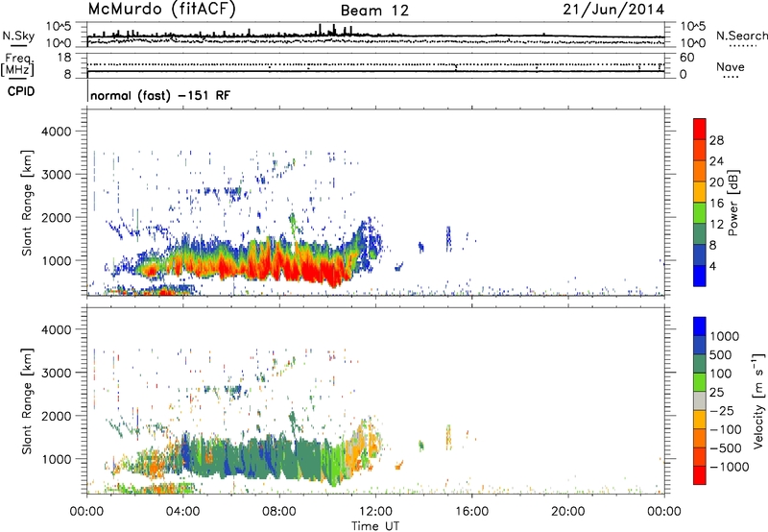This screenshot has width=768, height=532.
Task: Click the 'Velocity [m s⁻¹]' colorbar label
Action: [x=758, y=400]
